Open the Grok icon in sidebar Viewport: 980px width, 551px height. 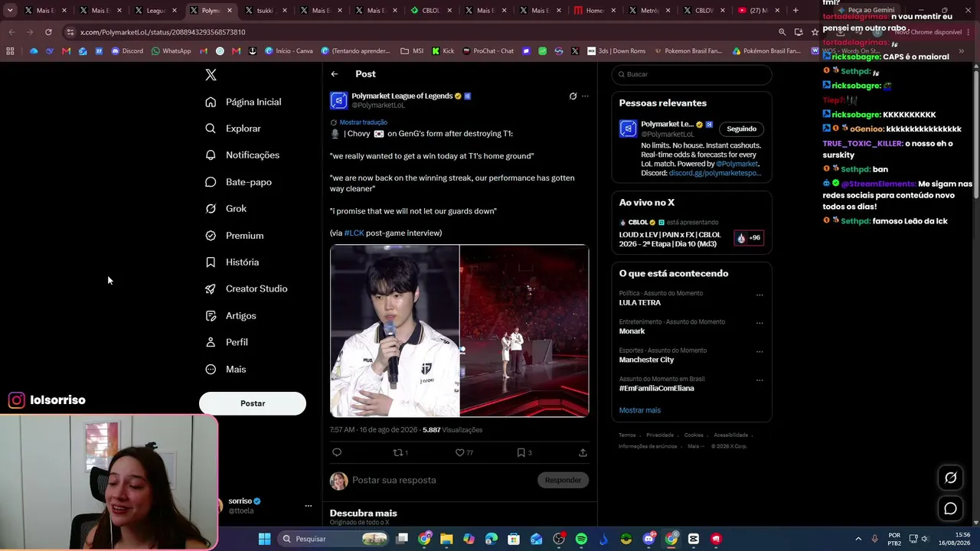(211, 208)
